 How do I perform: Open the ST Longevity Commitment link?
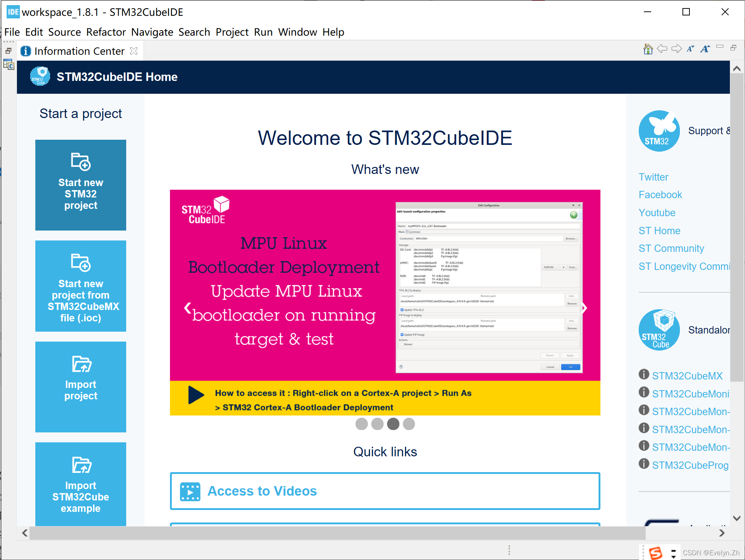[x=684, y=266]
